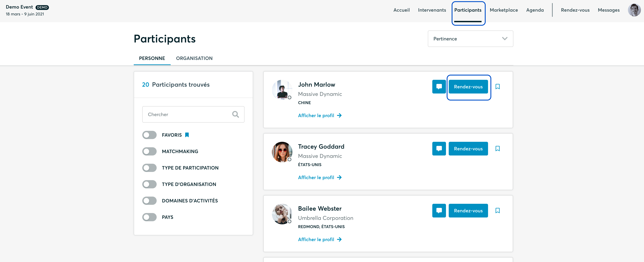Open chat with Tracey Goddard
This screenshot has width=644, height=262.
(439, 149)
